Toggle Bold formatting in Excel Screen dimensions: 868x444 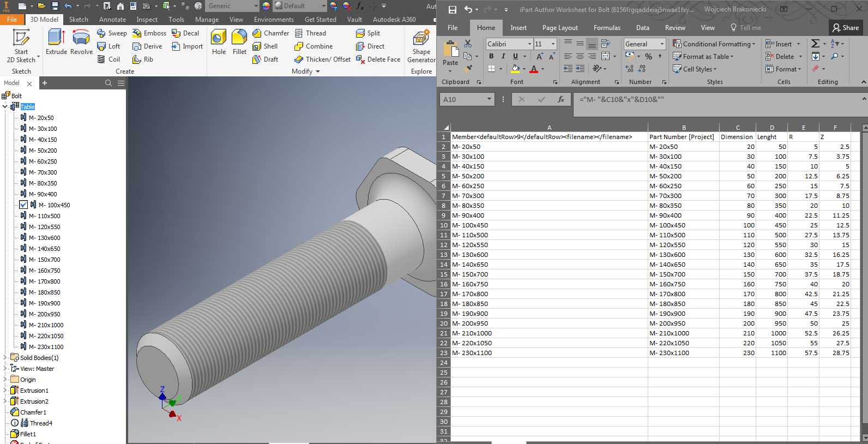tap(491, 56)
